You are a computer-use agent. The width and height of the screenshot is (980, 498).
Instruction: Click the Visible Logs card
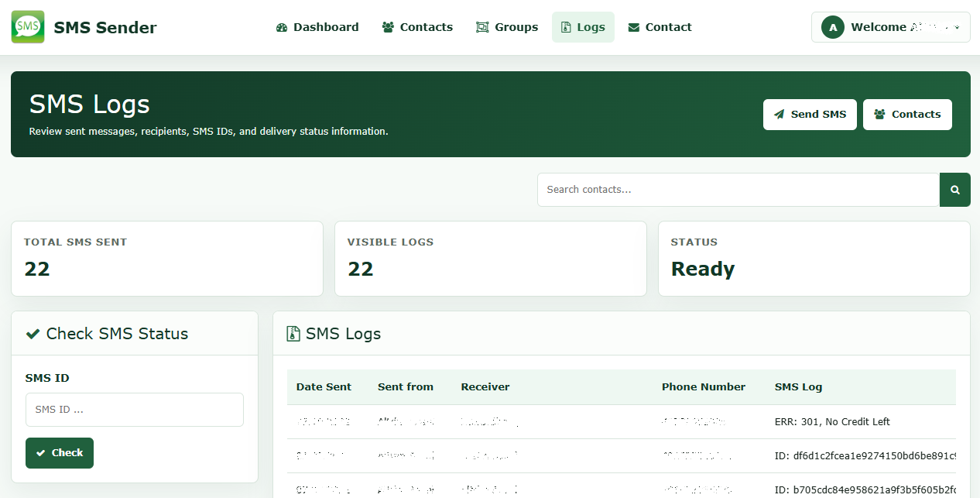(491, 259)
